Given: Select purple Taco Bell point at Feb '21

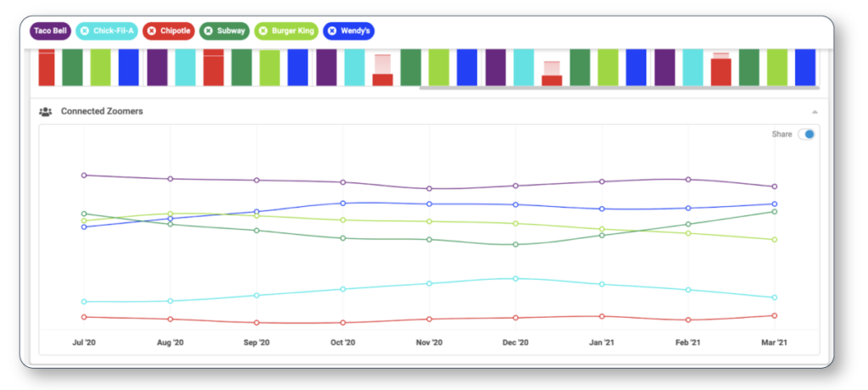Looking at the screenshot, I should pyautogui.click(x=688, y=180).
